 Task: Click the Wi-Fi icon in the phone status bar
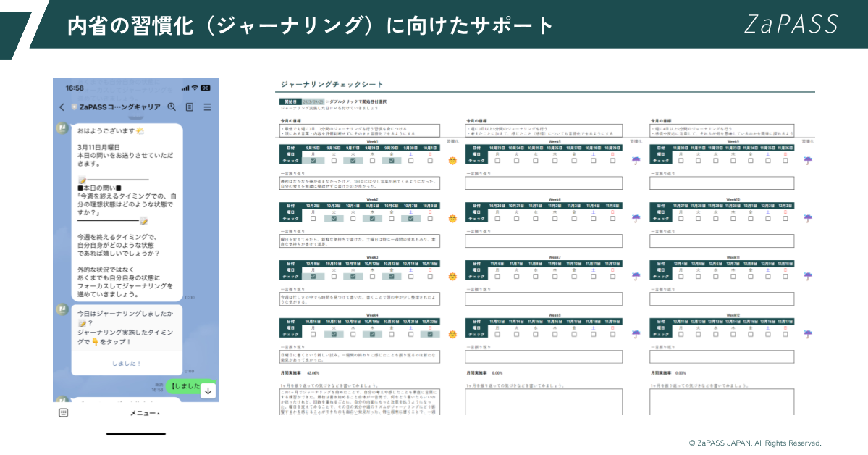click(195, 88)
